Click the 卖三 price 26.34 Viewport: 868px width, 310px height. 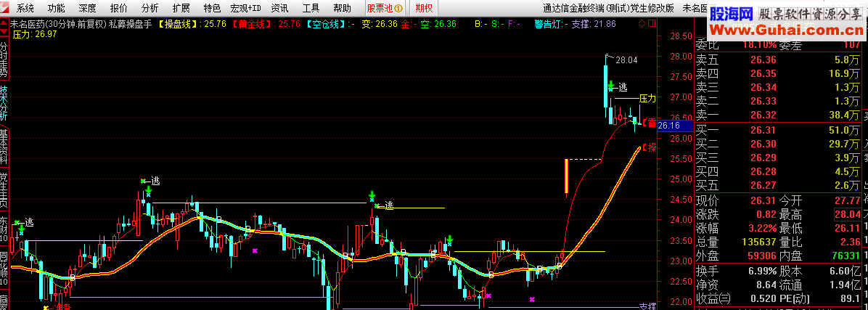tap(763, 87)
